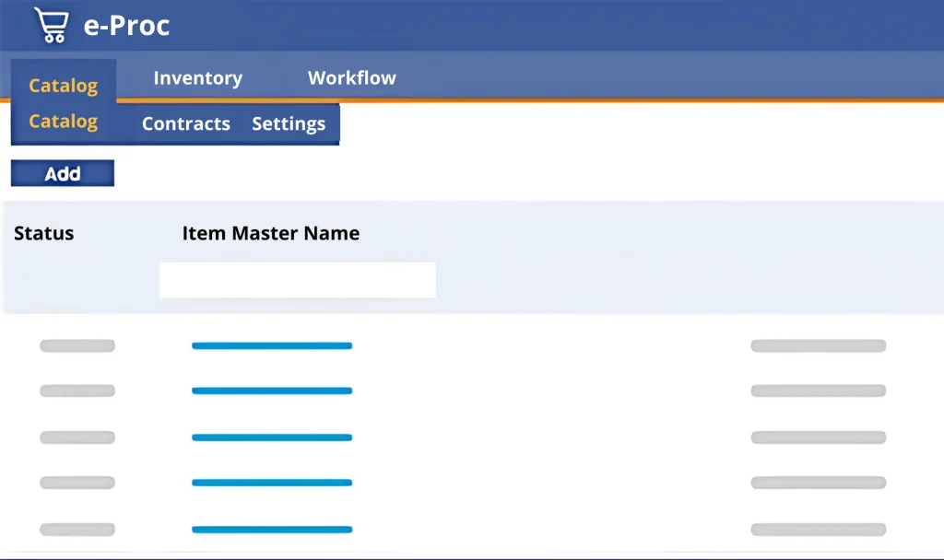The image size is (944, 560).
Task: Click the shopping cart logo icon
Action: 51,25
